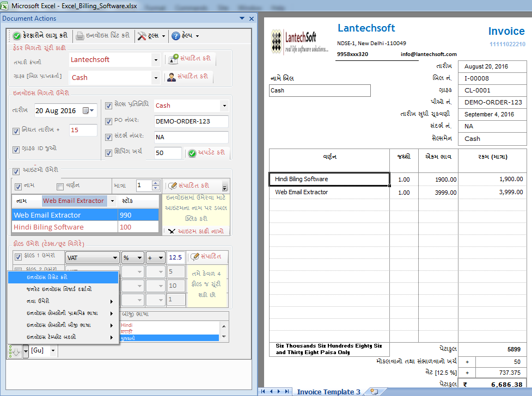Screen dimensions: 532x396
Task: Go to next sheet navigation arrow
Action: 279,391
